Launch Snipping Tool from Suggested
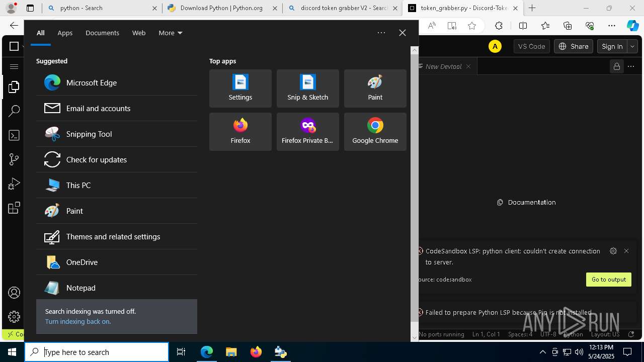The height and width of the screenshot is (362, 644). tap(117, 134)
